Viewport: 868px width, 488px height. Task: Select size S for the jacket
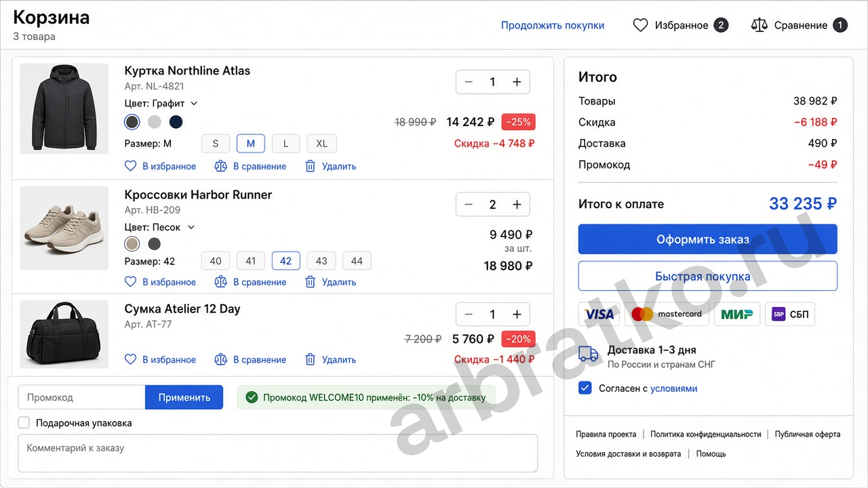click(x=216, y=144)
